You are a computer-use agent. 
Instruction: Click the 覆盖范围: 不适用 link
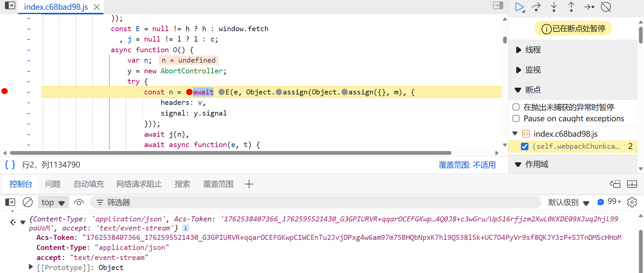click(467, 165)
